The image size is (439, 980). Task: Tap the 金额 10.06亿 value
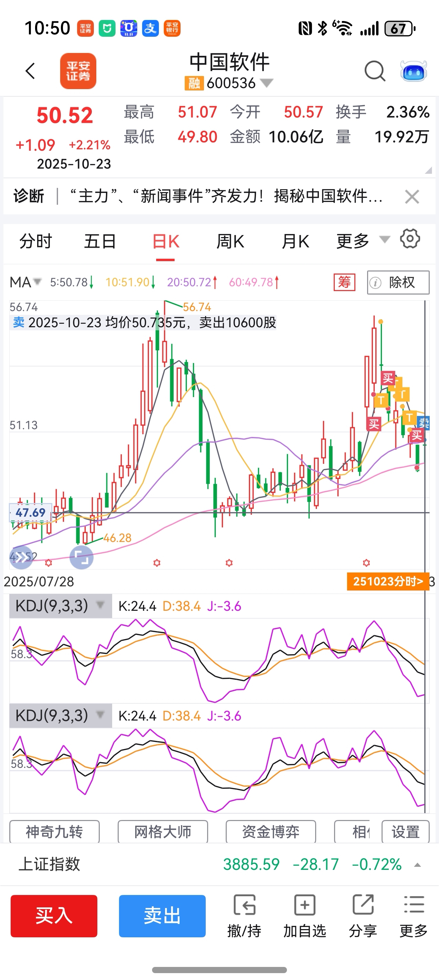(296, 137)
